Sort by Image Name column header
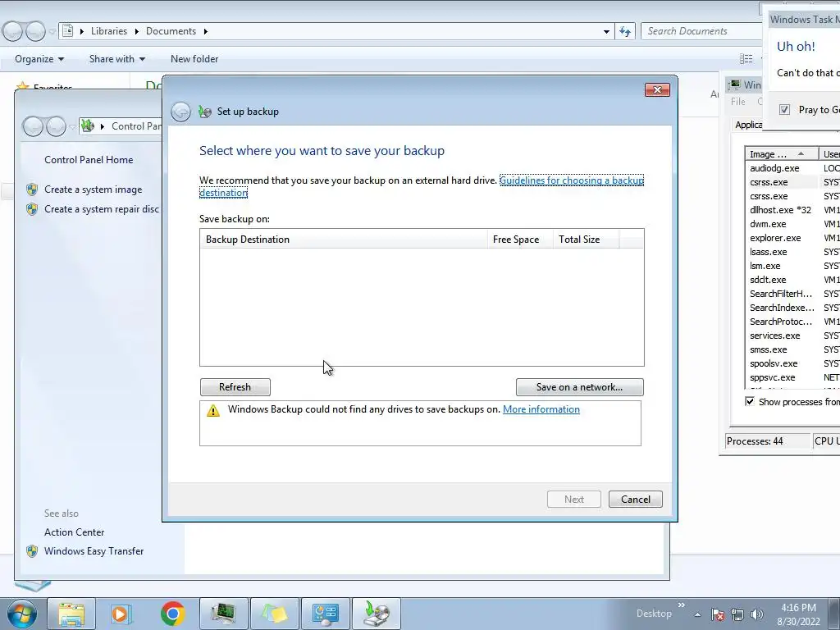Screen dimensions: 840x630 coord(782,154)
